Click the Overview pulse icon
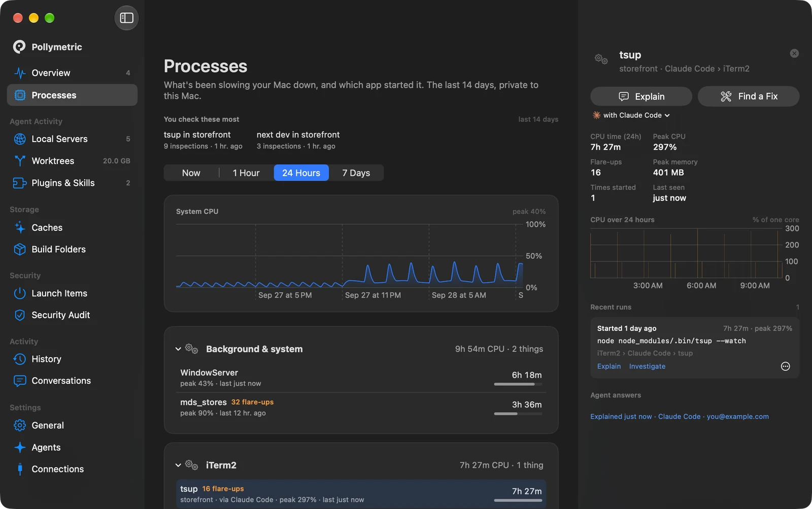 click(x=20, y=73)
